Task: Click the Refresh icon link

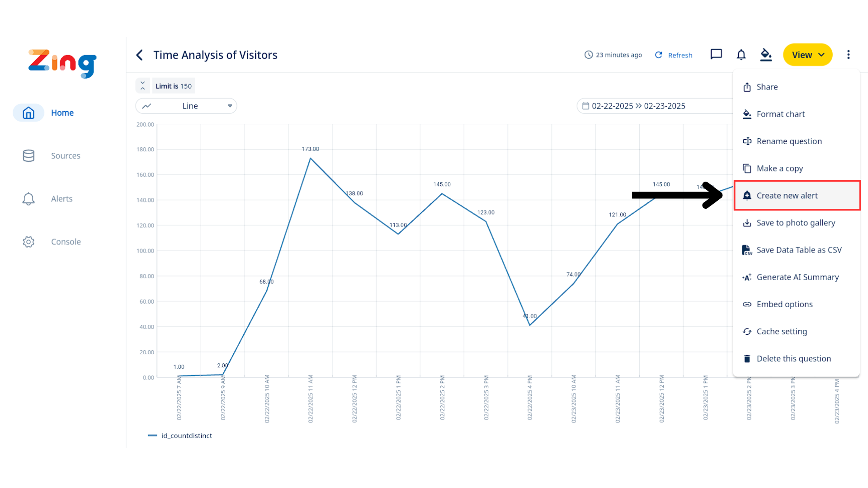Action: [674, 55]
